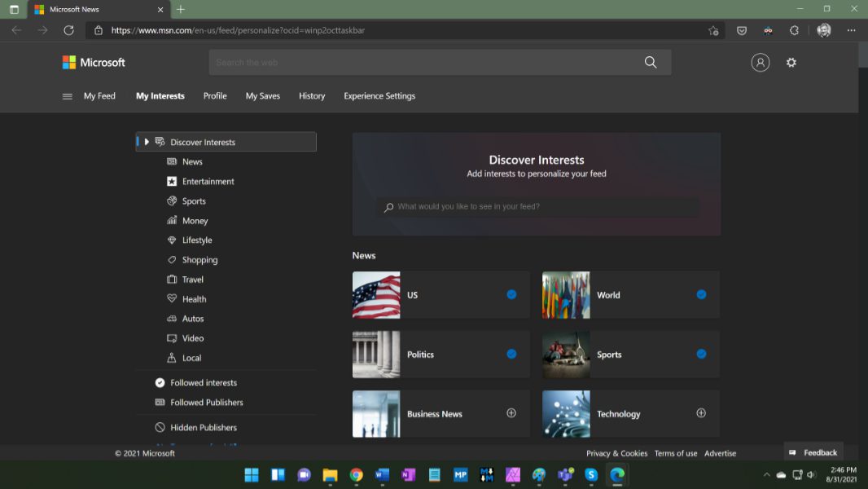Unfollow the US news interest
Viewport: 868px width, 489px height.
[x=511, y=294]
